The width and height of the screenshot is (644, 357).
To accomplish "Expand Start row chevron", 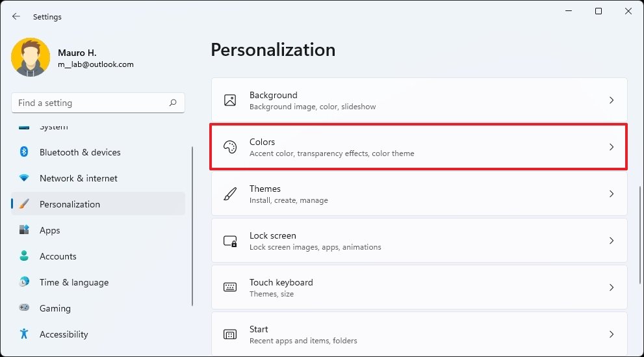I will coord(612,334).
